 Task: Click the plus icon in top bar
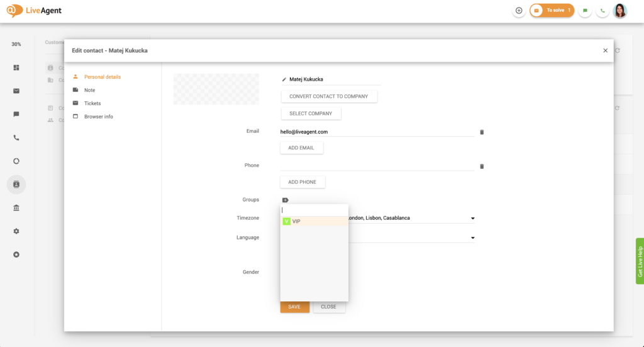(519, 11)
